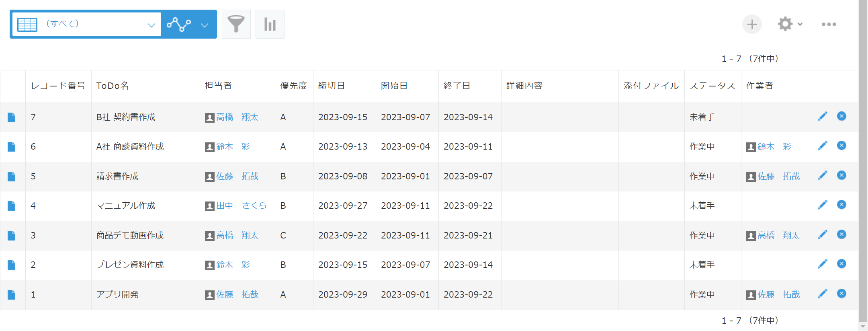Screen dimensions: 868x331
Task: Delete the マニュアル作成 record
Action: [841, 205]
